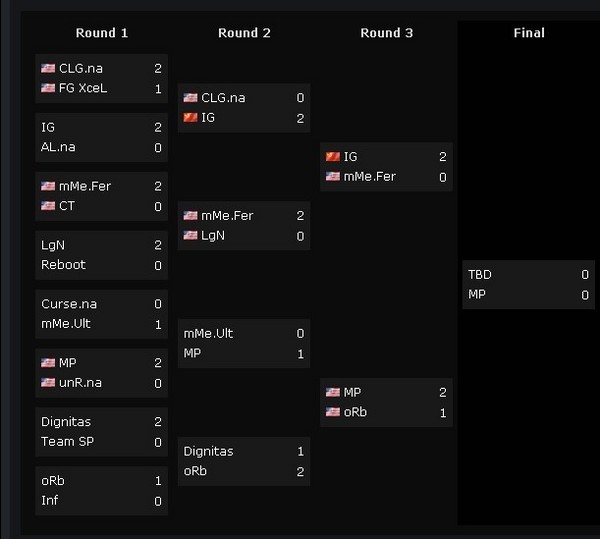
Task: Click the Inf team entry
Action: tap(49, 501)
